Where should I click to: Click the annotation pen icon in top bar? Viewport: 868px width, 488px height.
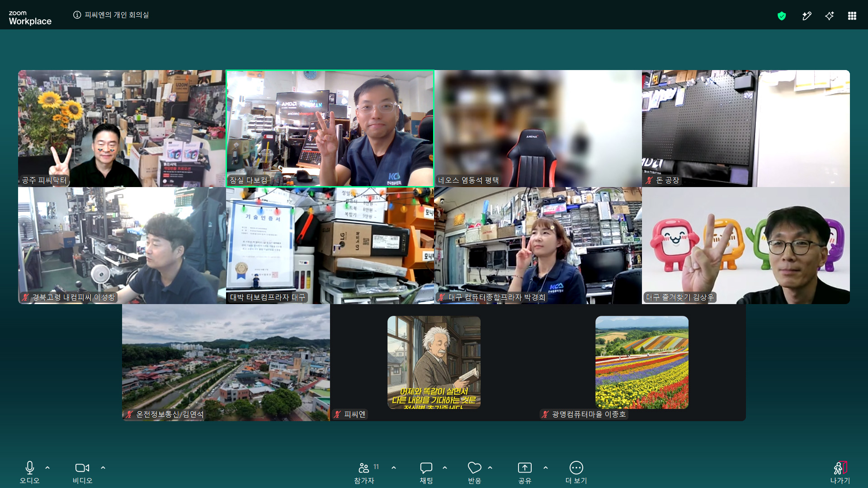807,16
